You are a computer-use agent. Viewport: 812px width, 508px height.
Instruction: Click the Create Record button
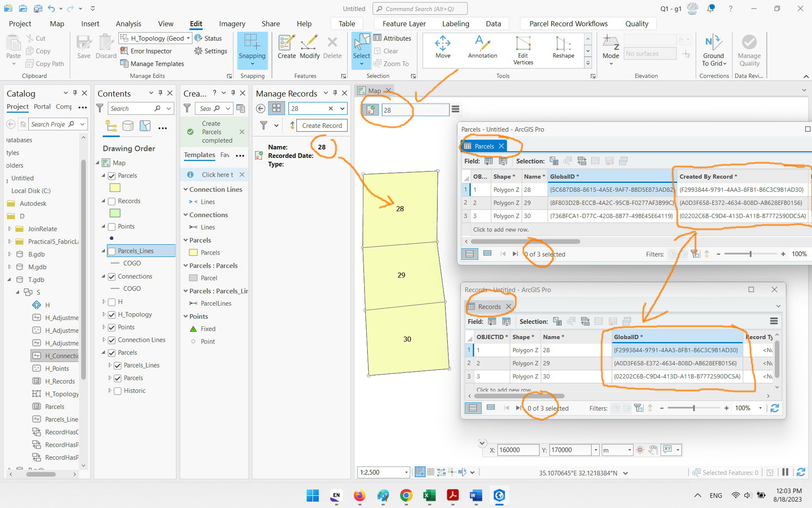[322, 125]
